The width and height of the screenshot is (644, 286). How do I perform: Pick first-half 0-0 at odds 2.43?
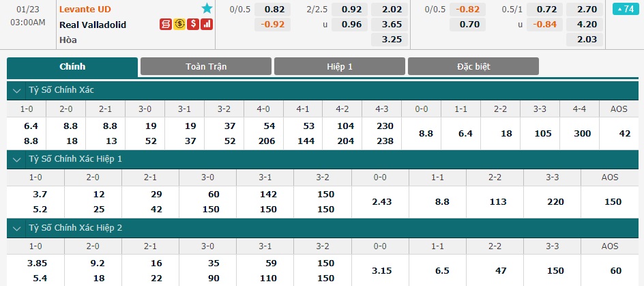(x=380, y=202)
